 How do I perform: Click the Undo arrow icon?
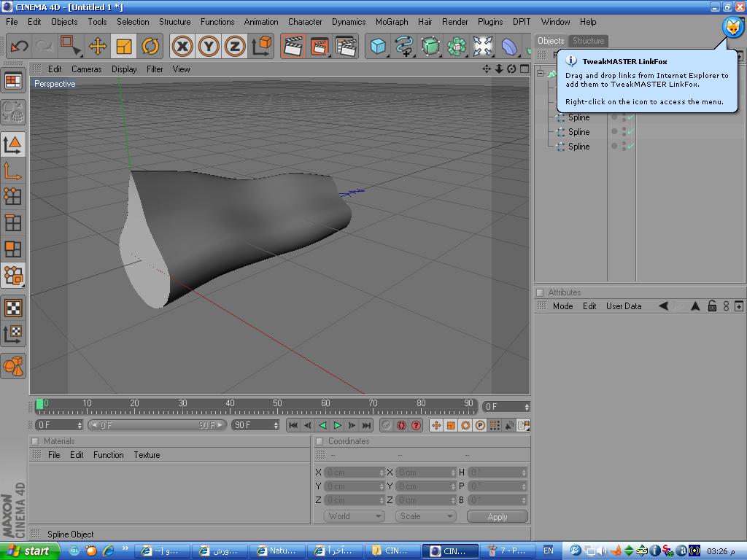[19, 46]
